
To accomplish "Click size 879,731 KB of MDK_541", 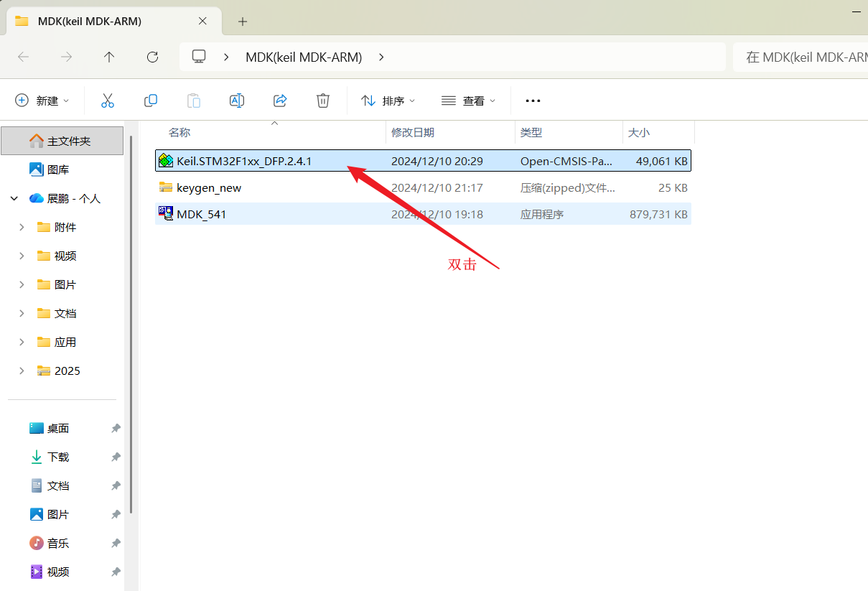I will pos(658,214).
